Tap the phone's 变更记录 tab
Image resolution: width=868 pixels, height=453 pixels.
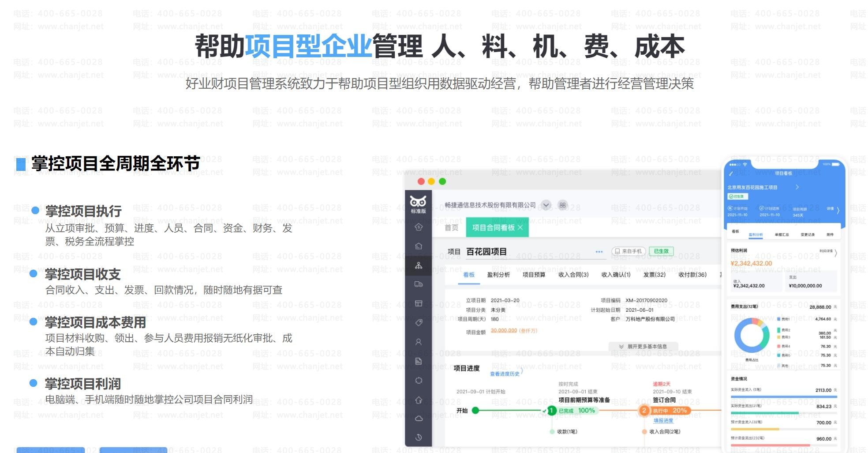coord(808,234)
